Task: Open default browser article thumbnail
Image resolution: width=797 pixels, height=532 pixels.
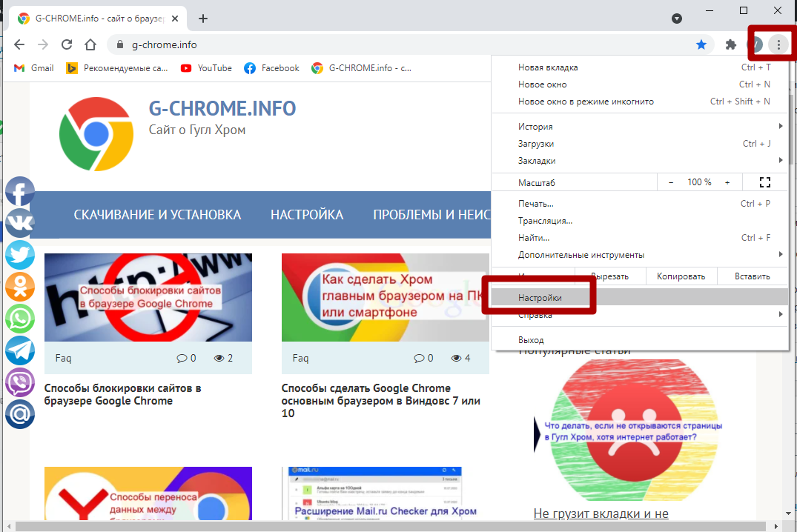Action: tap(386, 297)
